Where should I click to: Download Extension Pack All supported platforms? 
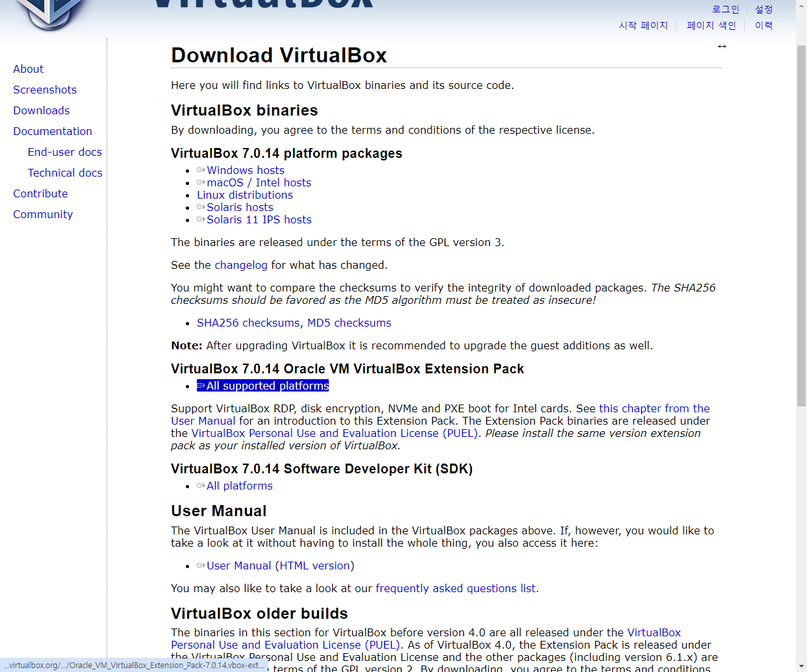(x=263, y=386)
